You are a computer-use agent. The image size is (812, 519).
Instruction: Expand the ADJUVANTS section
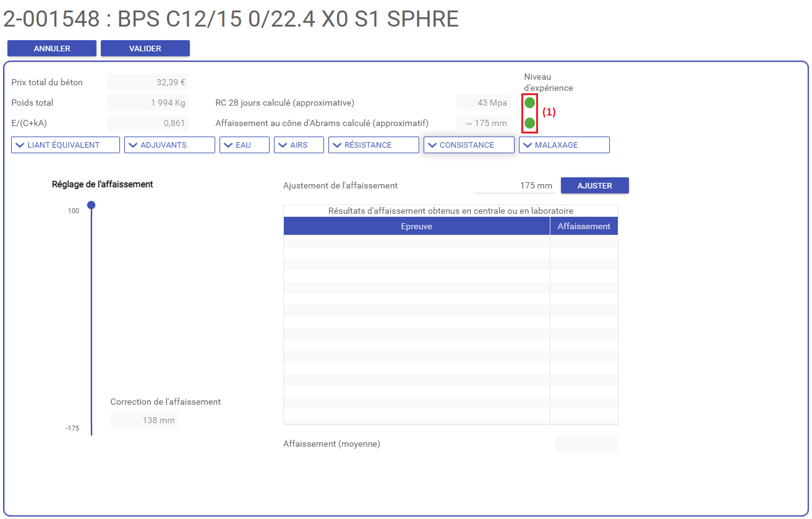(x=169, y=145)
